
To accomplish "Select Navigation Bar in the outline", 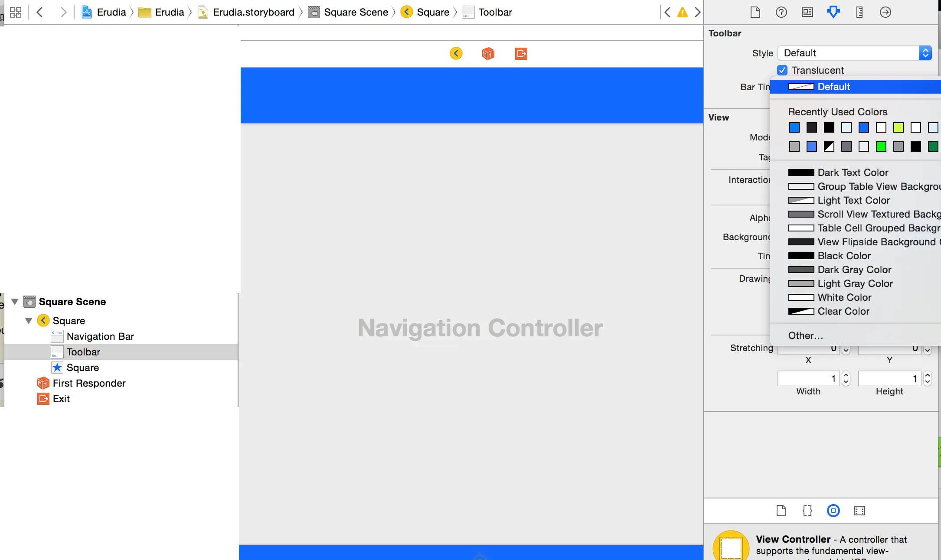I will 100,336.
